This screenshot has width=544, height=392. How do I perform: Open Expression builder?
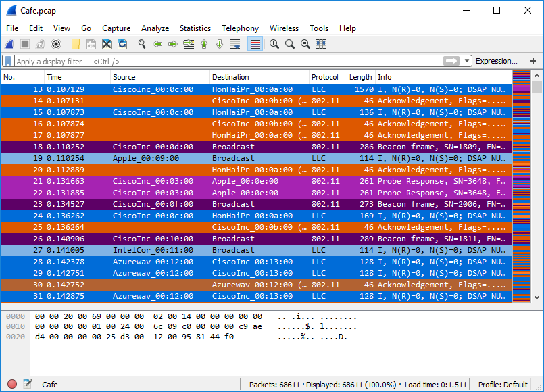(x=497, y=61)
